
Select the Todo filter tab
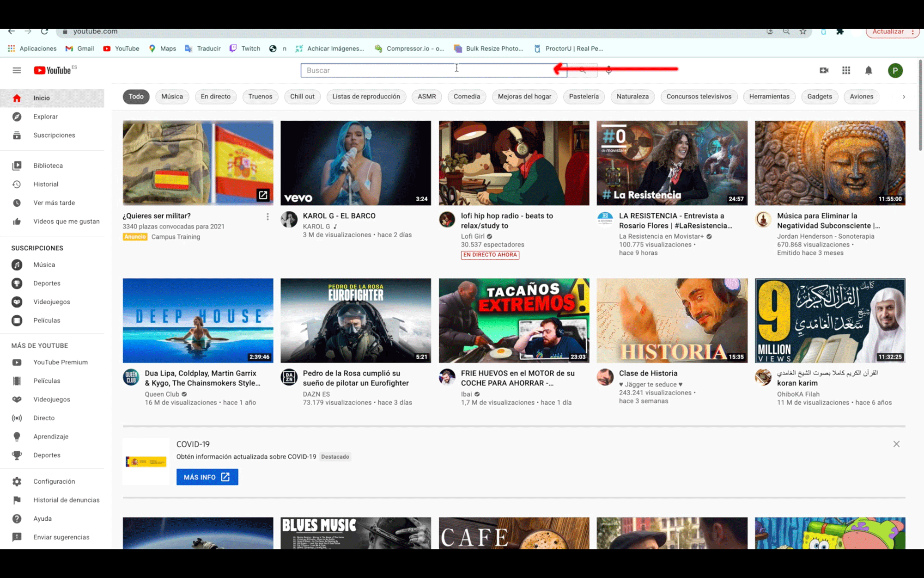tap(136, 96)
